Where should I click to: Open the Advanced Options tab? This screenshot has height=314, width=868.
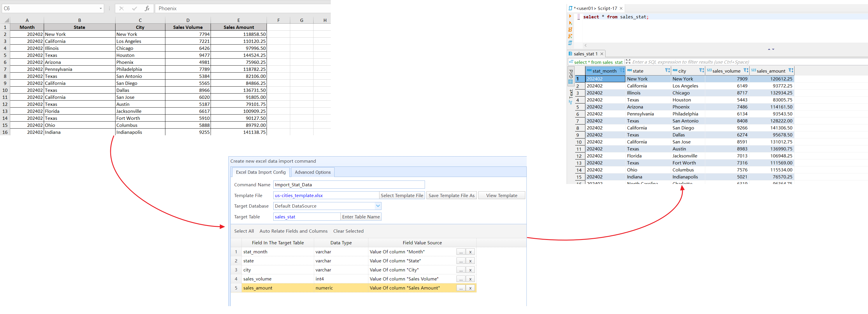coord(312,172)
